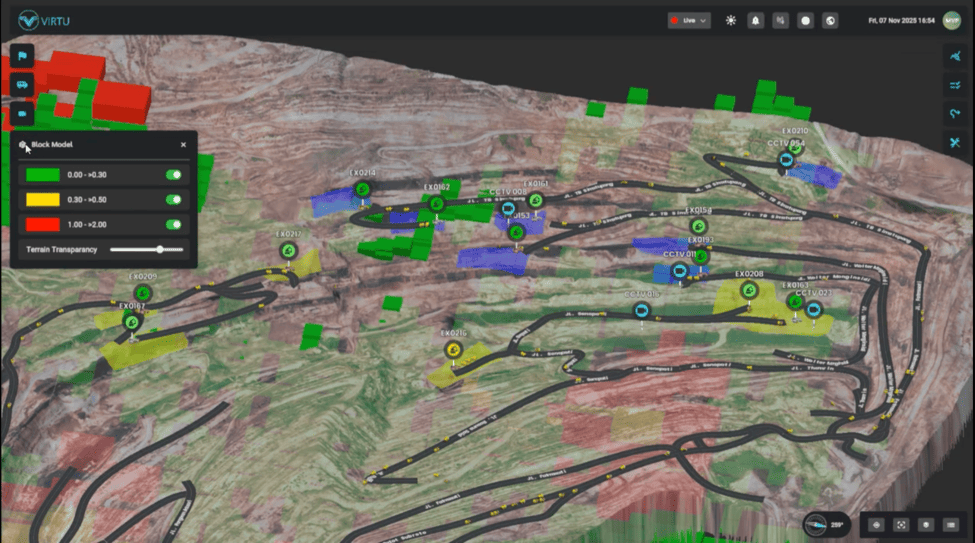The image size is (975, 543).
Task: Turn off the 0.30 - >0.50 yellow toggle
Action: tap(174, 199)
